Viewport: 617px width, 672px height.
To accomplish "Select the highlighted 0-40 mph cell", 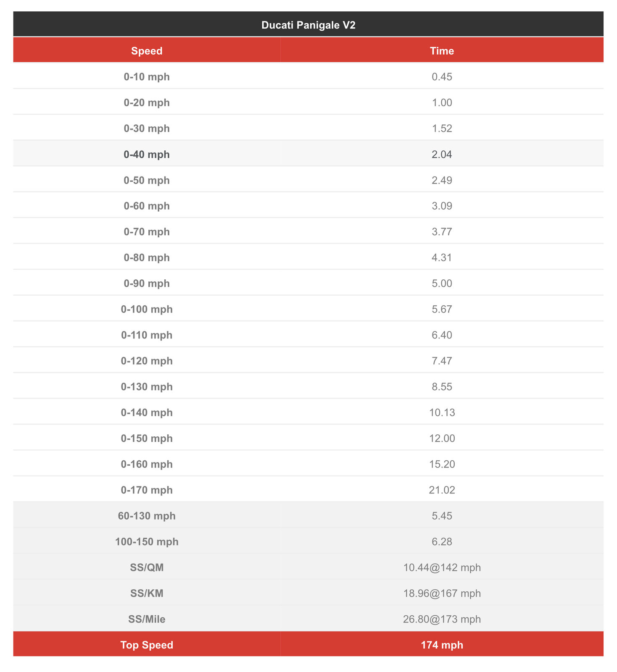I will click(147, 154).
